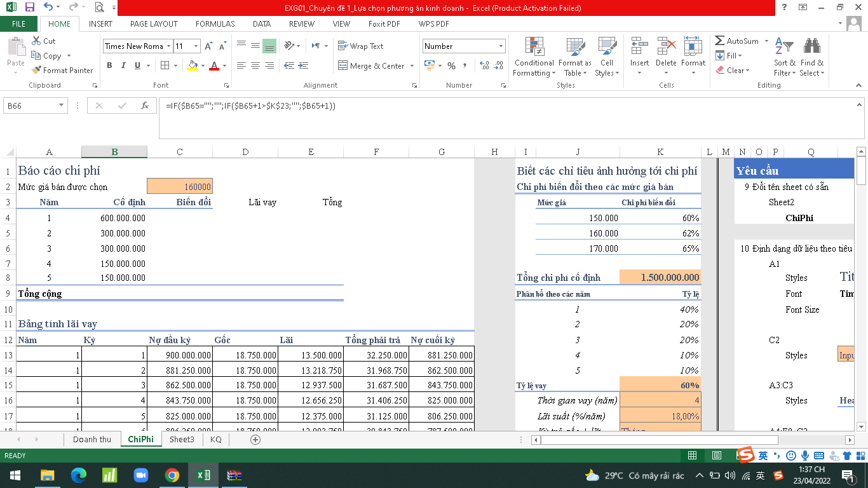This screenshot has height=488, width=868.
Task: Toggle Bold formatting
Action: click(109, 65)
